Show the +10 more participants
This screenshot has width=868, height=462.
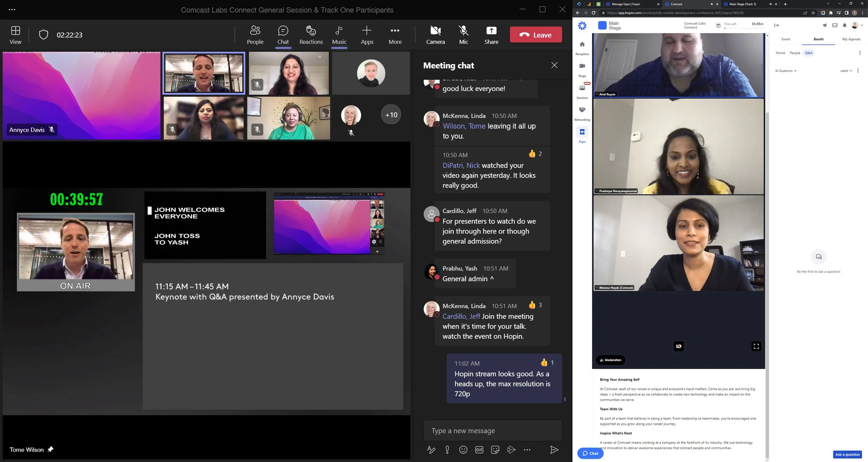(391, 115)
